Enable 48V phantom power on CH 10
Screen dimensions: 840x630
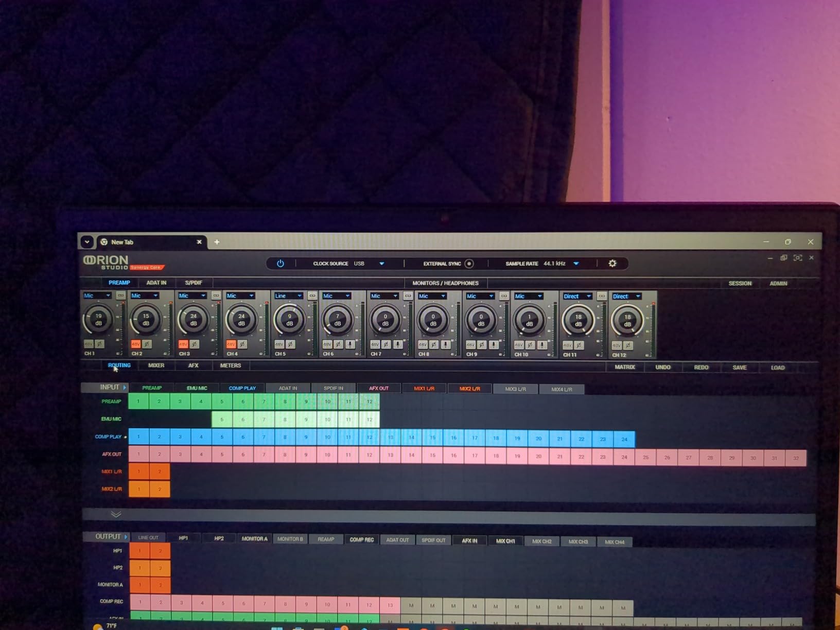519,345
